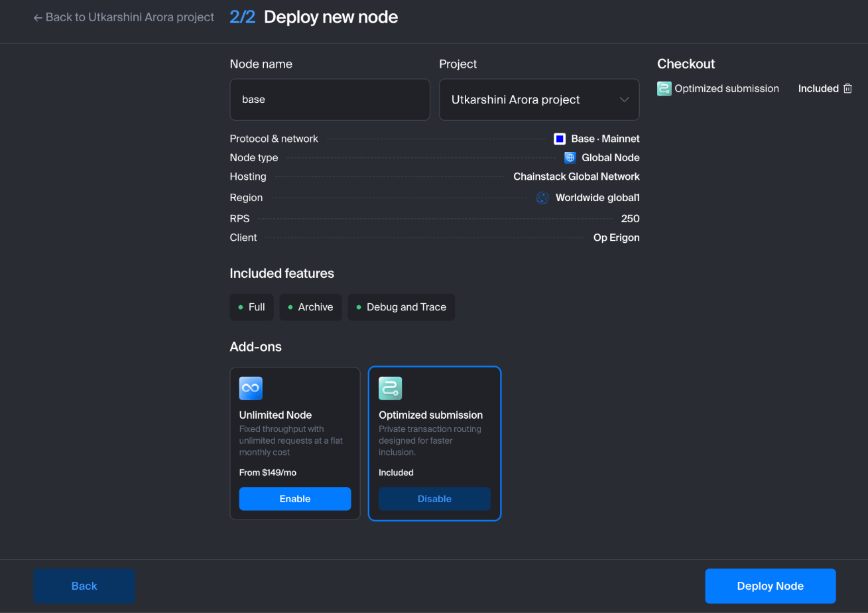Click the Optimized submission text in Checkout

pos(727,88)
